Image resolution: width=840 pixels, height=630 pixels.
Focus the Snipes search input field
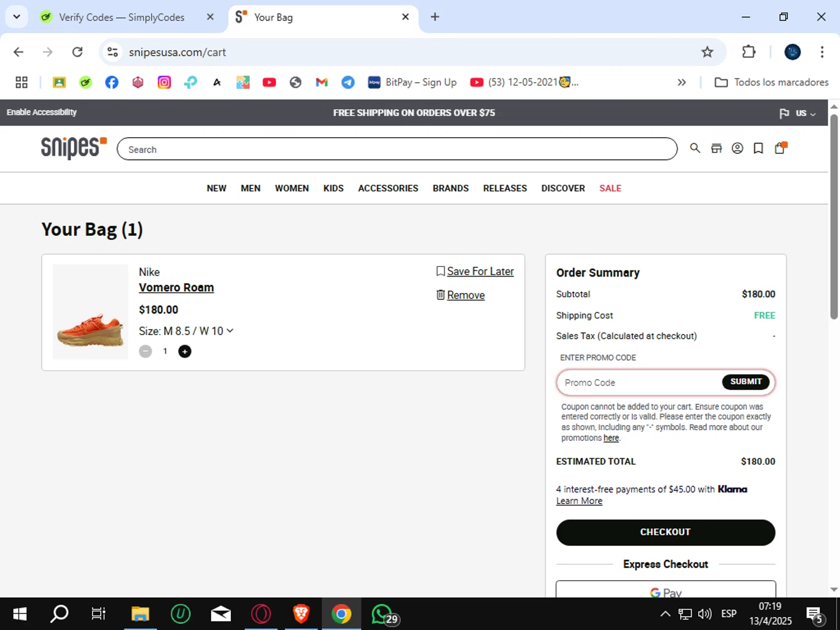[x=397, y=149]
